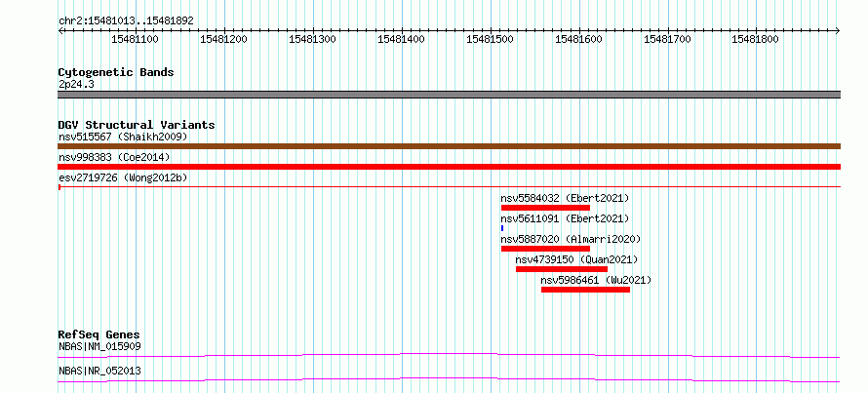The image size is (868, 393).
Task: Select the red bar under nsv5584032
Action: [x=545, y=208]
